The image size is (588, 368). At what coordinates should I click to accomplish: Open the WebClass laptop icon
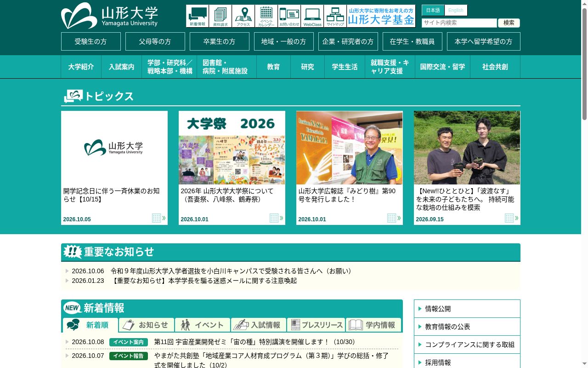tap(312, 16)
